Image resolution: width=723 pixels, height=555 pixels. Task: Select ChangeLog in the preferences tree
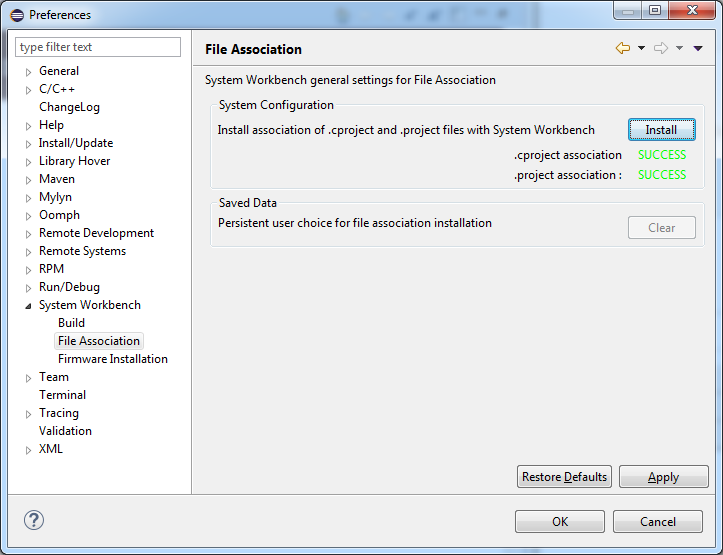click(69, 107)
